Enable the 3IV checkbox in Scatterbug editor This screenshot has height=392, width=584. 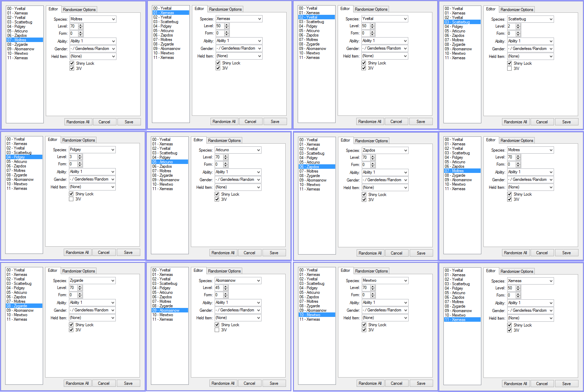tap(510, 68)
